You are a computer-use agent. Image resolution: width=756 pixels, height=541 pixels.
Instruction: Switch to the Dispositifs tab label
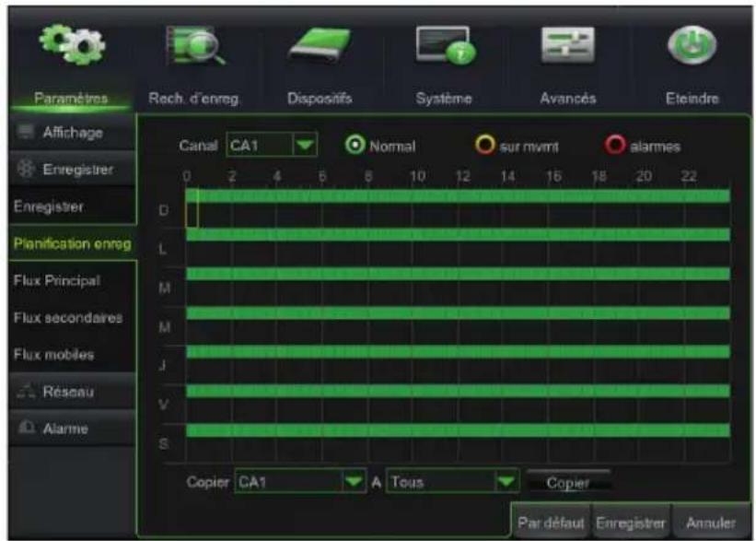tap(320, 99)
